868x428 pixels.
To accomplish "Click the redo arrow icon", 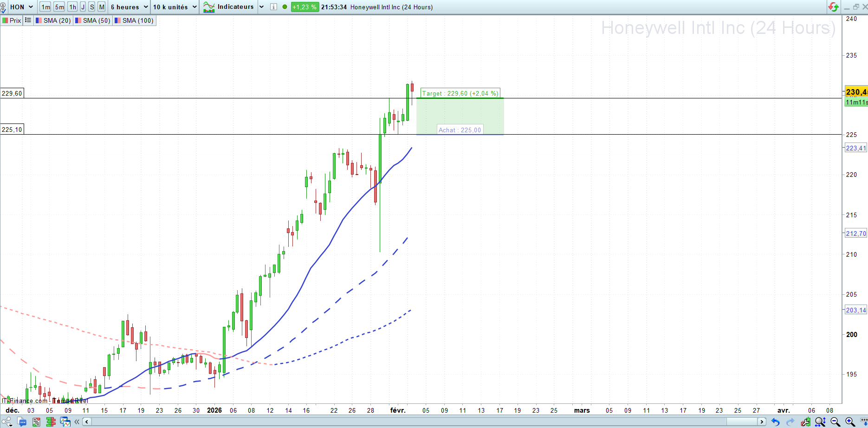I will 790,422.
